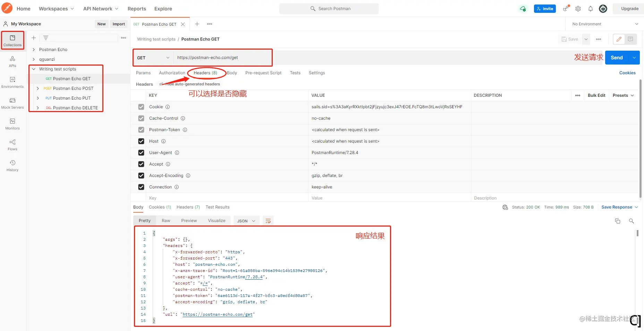Open the settings gear icon
Screen dimensions: 644x331
(x=578, y=9)
